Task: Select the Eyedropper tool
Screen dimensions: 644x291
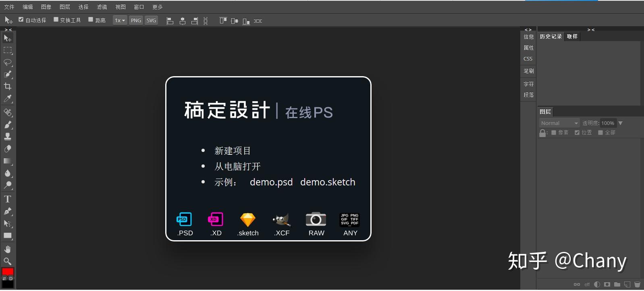Action: (8, 99)
